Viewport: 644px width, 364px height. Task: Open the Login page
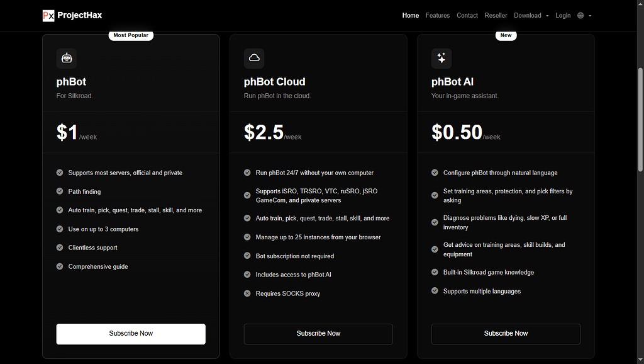(563, 16)
